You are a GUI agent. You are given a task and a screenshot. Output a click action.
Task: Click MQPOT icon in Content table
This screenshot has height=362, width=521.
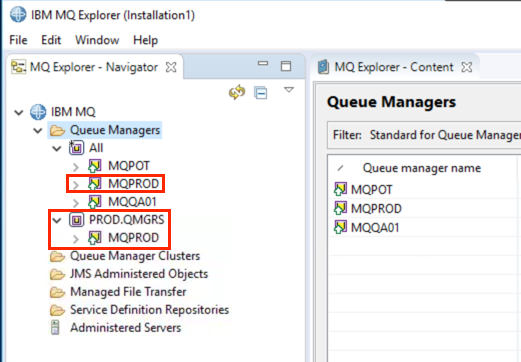click(340, 189)
